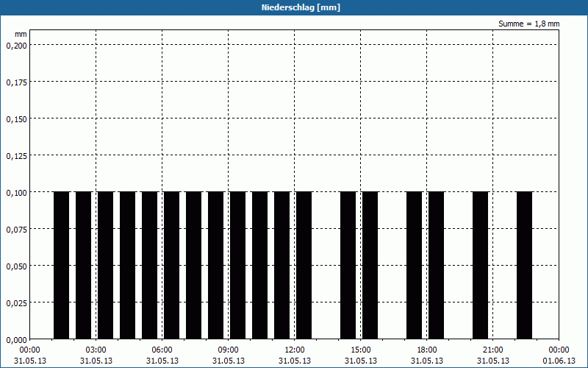The image size is (588, 368).
Task: Click the 18:00 time label
Action: (427, 350)
